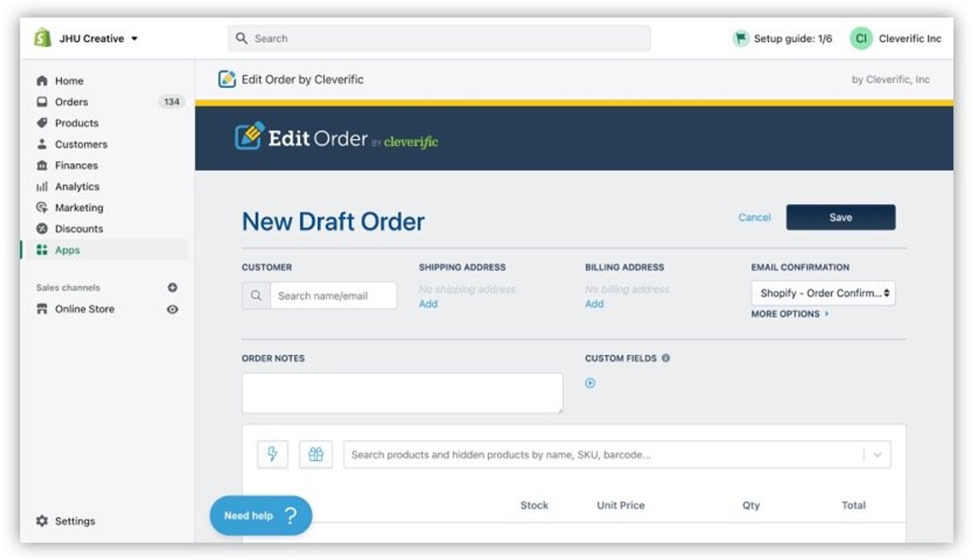
Task: View Online Store via eye icon
Action: pyautogui.click(x=172, y=309)
